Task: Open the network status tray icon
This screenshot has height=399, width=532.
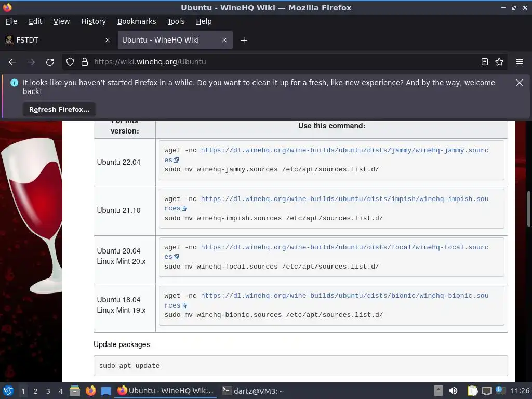Action: (486, 391)
